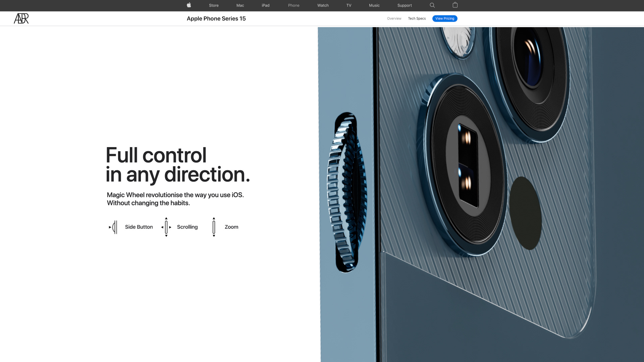Go to Support page
644x362 pixels.
pos(404,5)
